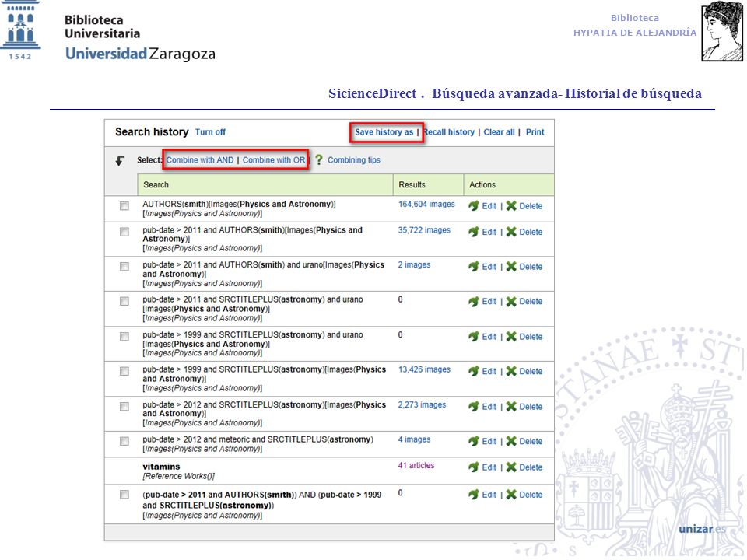
Task: Open Recall history
Action: (x=449, y=132)
